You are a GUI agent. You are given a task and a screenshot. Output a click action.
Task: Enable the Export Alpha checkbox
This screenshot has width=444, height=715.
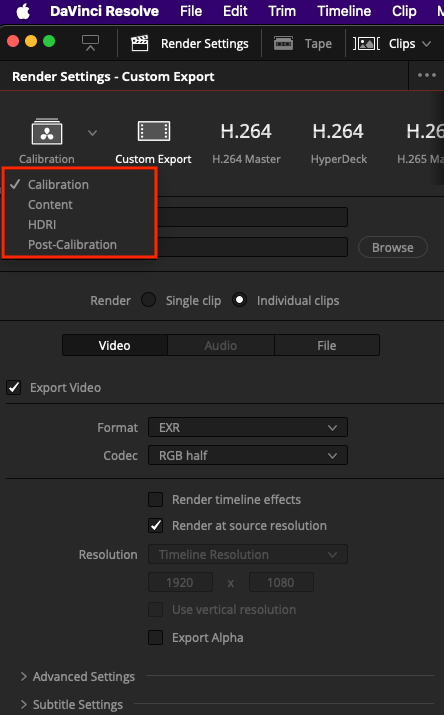click(x=155, y=637)
